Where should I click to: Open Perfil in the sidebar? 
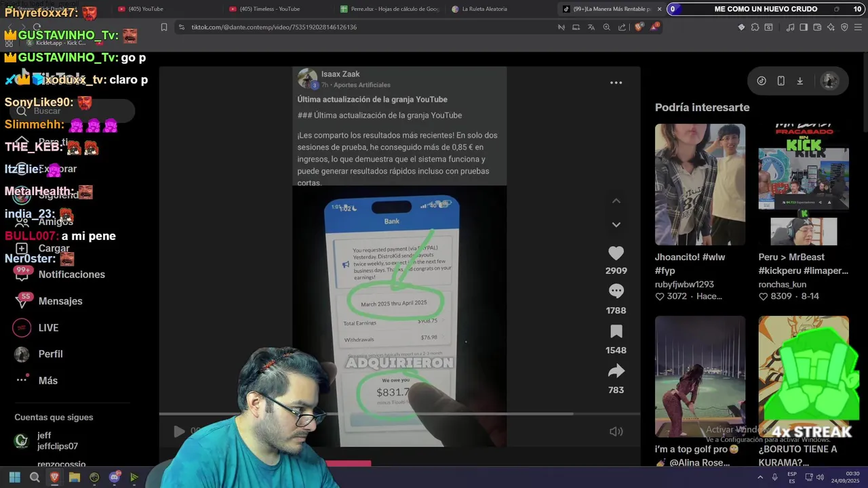click(x=39, y=354)
